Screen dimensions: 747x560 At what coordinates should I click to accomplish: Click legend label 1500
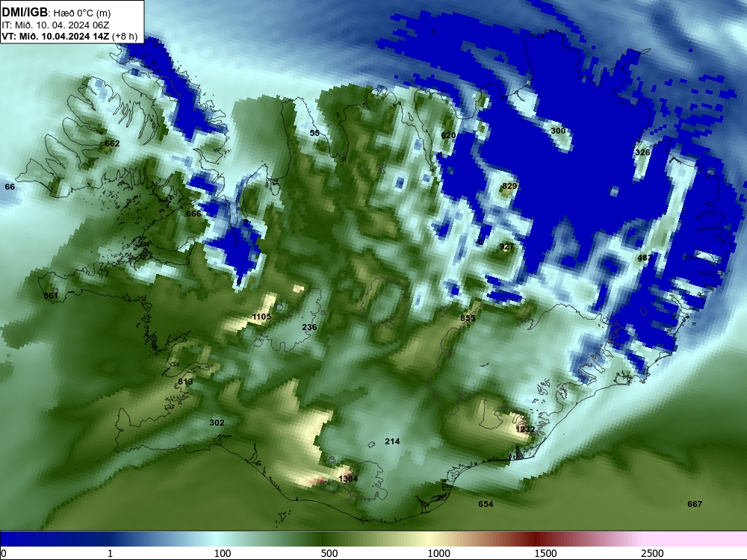(545, 553)
